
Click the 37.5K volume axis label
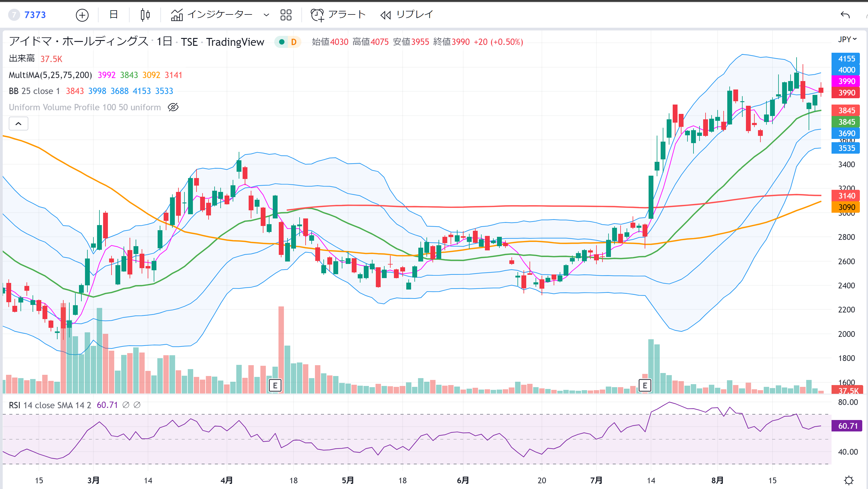click(x=847, y=390)
